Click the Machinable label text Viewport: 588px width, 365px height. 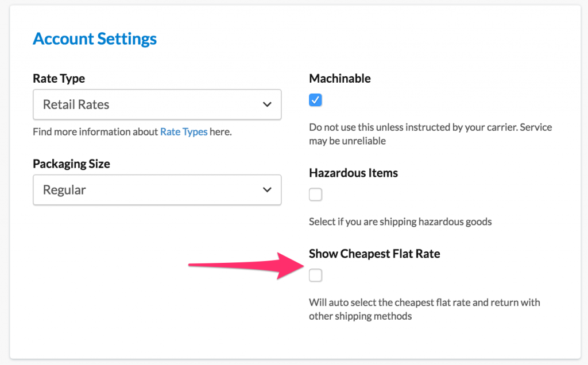point(340,79)
